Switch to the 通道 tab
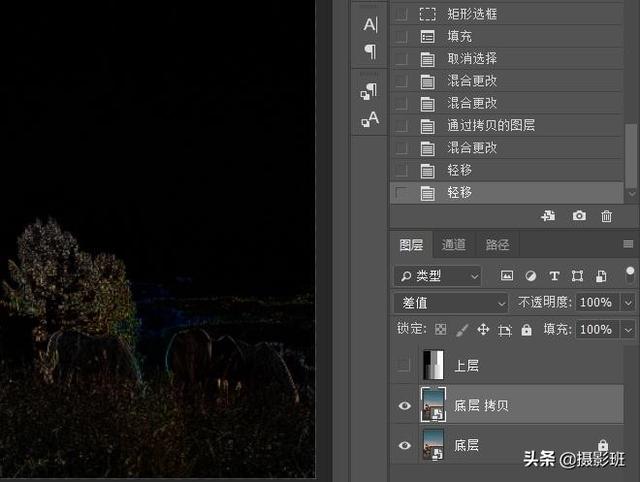This screenshot has height=482, width=640. click(x=453, y=245)
